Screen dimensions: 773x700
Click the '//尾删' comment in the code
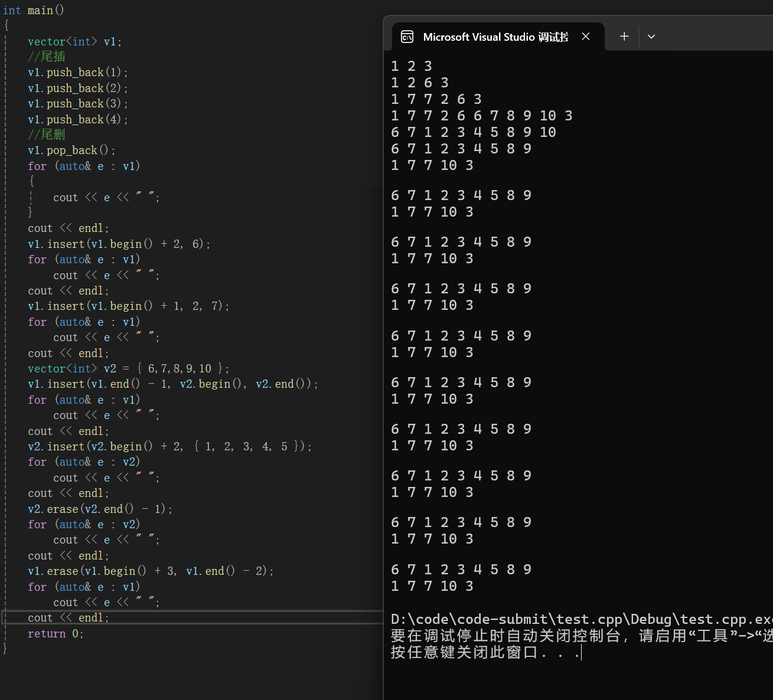click(x=47, y=135)
